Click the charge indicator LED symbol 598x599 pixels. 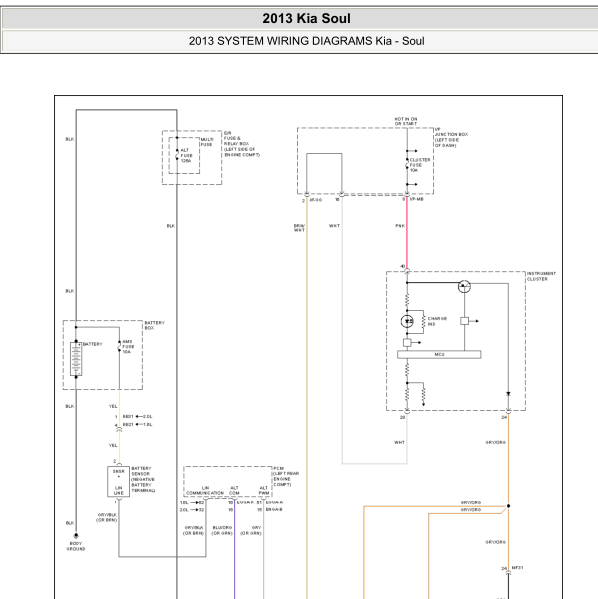pyautogui.click(x=407, y=321)
